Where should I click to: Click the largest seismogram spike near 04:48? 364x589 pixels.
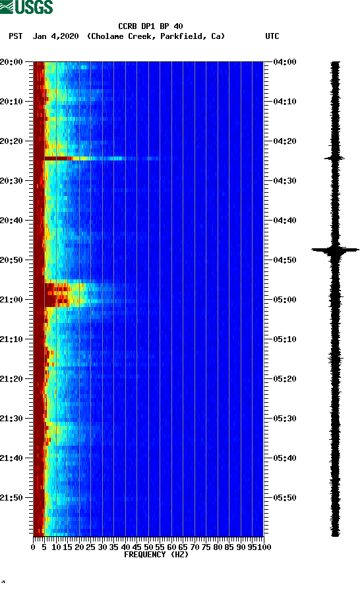point(335,250)
